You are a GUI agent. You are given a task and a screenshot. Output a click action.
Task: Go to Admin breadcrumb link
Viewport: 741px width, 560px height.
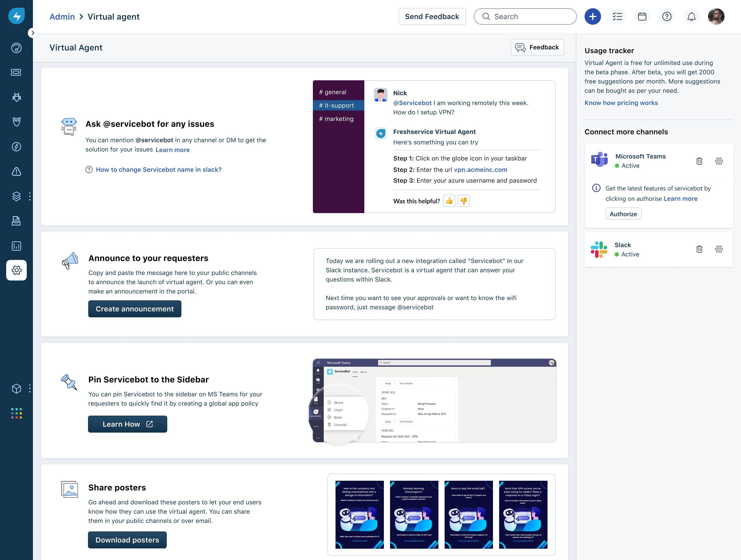pos(62,17)
